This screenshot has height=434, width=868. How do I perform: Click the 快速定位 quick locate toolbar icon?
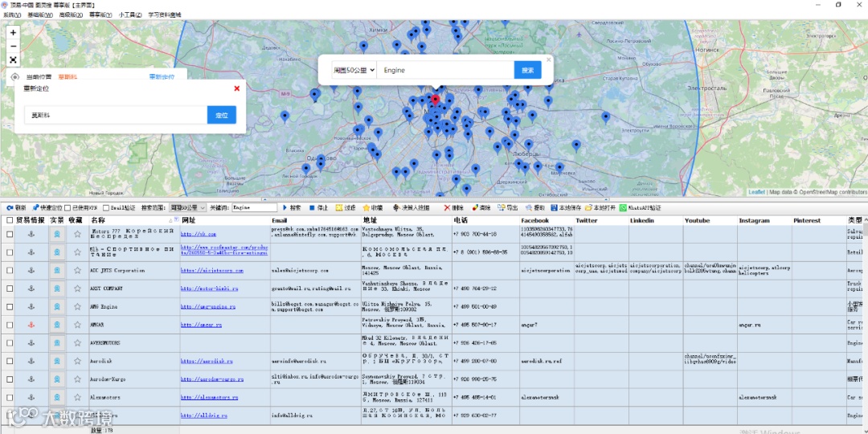[x=35, y=207]
